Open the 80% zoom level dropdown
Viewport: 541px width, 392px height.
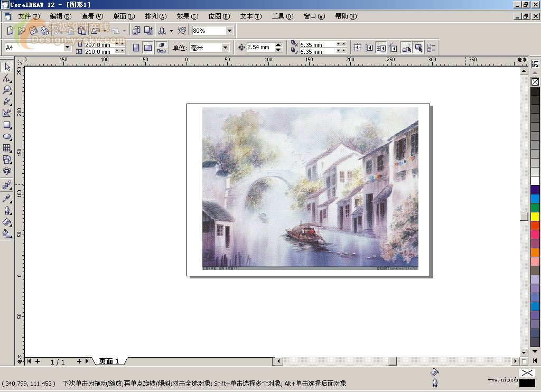click(229, 31)
